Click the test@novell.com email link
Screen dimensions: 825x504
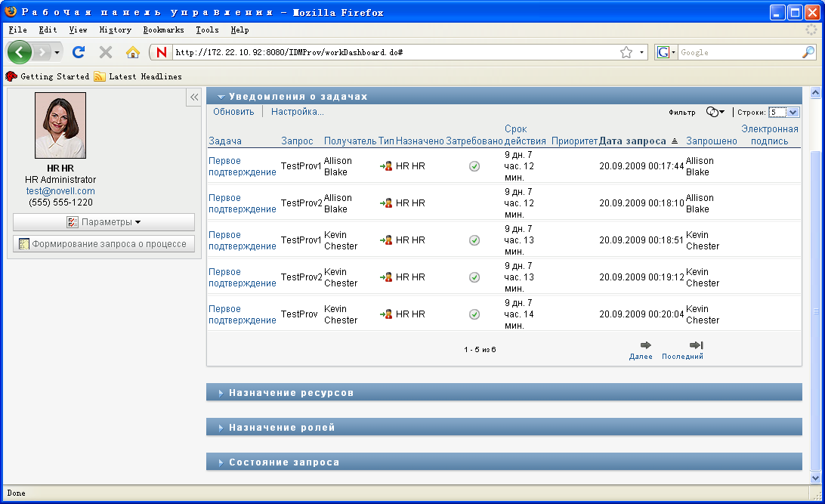coord(60,191)
